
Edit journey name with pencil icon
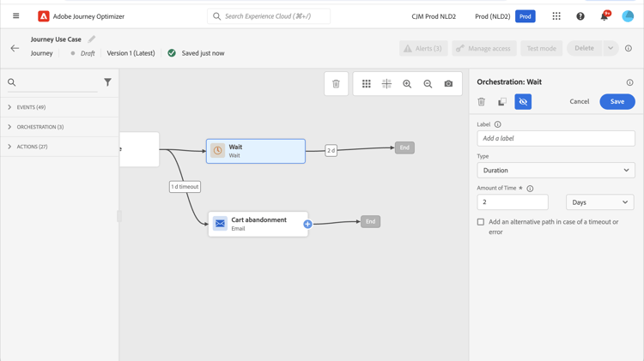(x=92, y=39)
